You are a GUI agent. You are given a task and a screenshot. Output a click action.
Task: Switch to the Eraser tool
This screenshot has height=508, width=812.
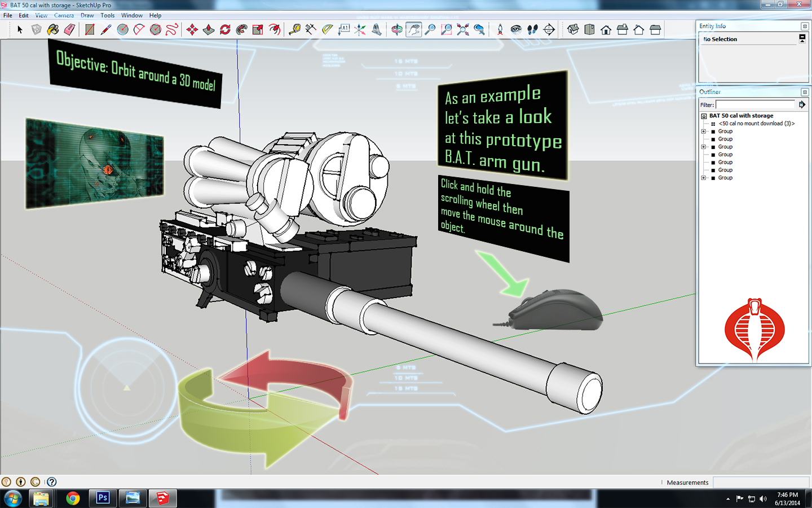70,29
